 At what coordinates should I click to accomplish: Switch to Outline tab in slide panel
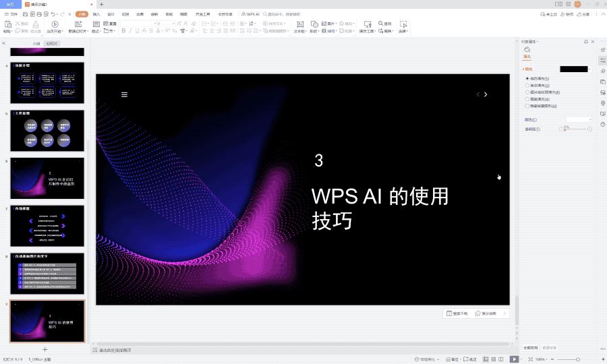tap(36, 44)
